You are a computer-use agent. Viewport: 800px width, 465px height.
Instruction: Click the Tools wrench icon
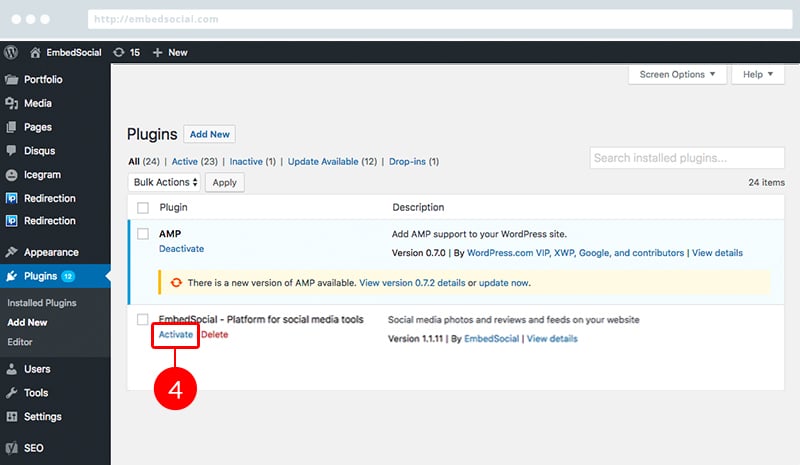click(11, 393)
